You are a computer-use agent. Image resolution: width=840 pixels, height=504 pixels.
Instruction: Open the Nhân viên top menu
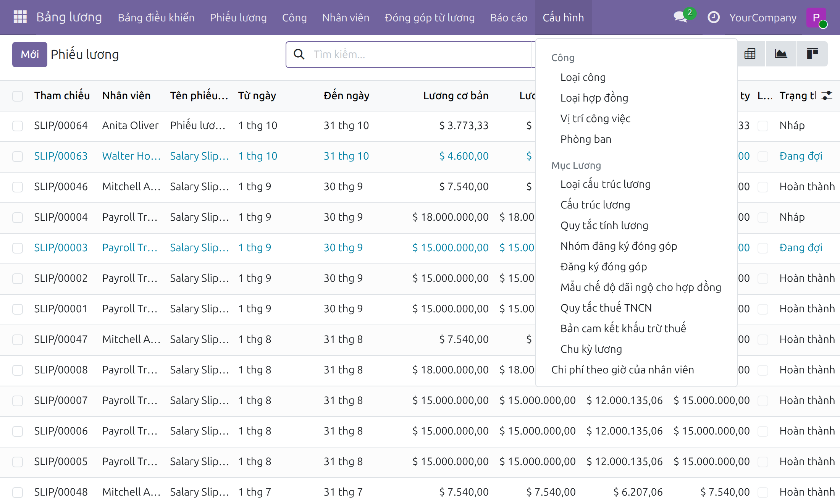[x=346, y=18]
